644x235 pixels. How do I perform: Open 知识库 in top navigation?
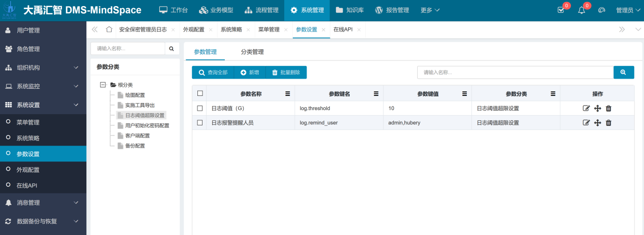[x=349, y=10]
